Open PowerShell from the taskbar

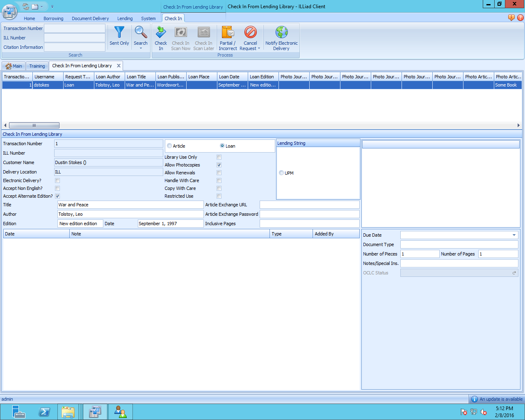(x=44, y=412)
